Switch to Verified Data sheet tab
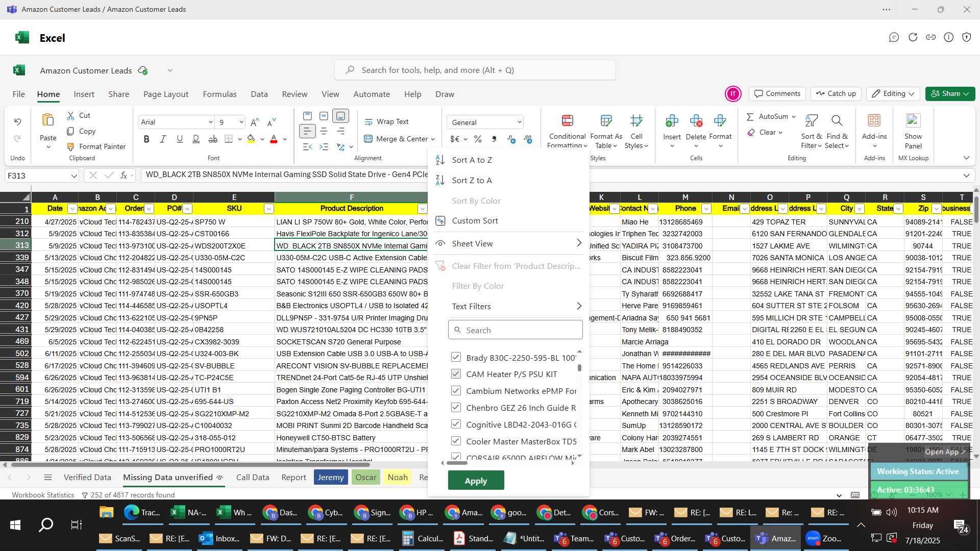 (x=87, y=478)
